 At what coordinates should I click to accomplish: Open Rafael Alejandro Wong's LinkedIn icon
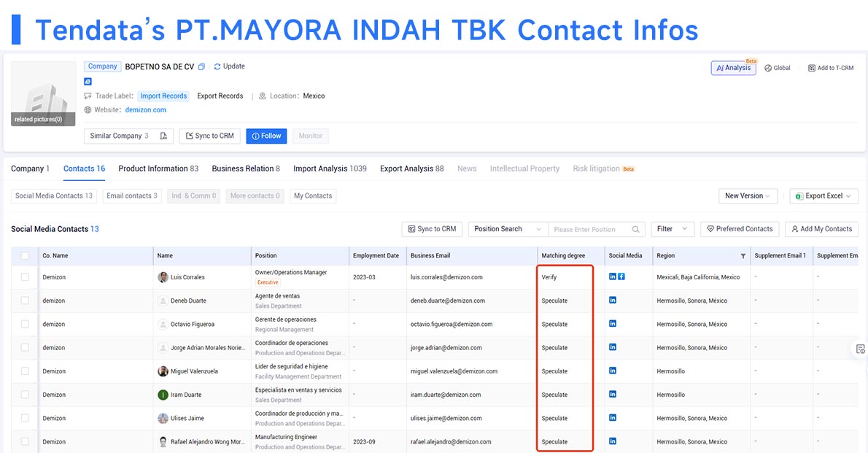coord(612,441)
